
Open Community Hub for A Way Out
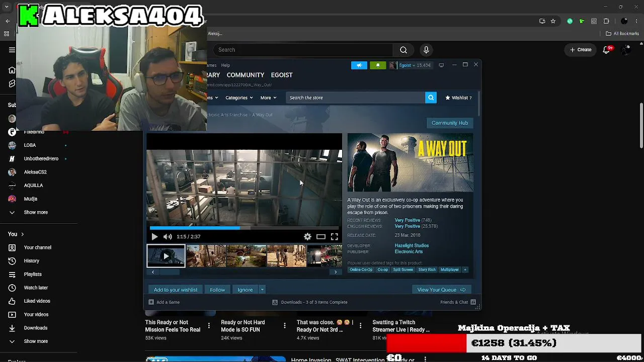(449, 123)
